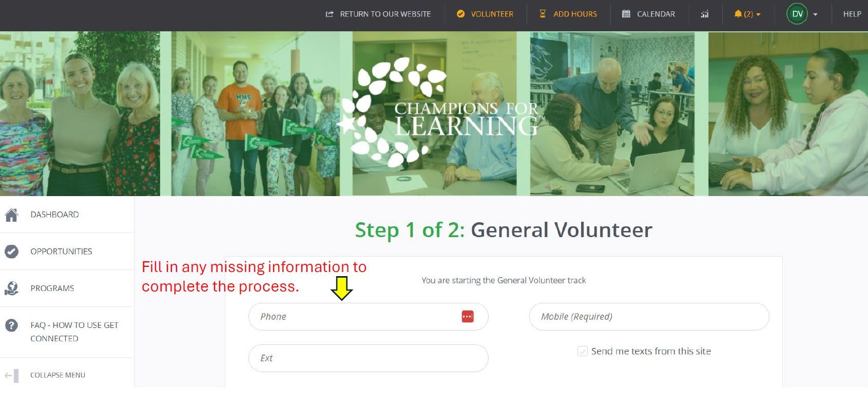Click the DV avatar circle

coord(797,14)
